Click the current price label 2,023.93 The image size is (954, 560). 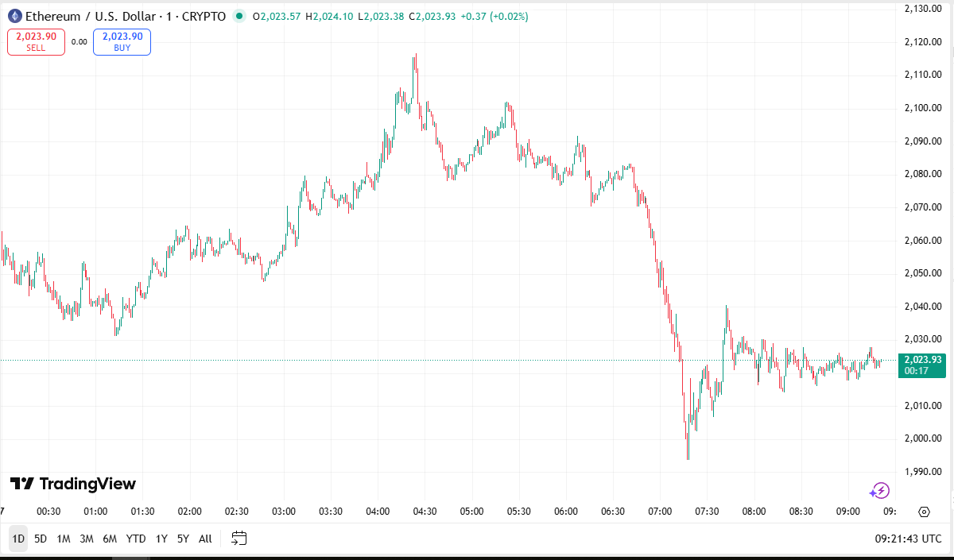click(x=922, y=360)
